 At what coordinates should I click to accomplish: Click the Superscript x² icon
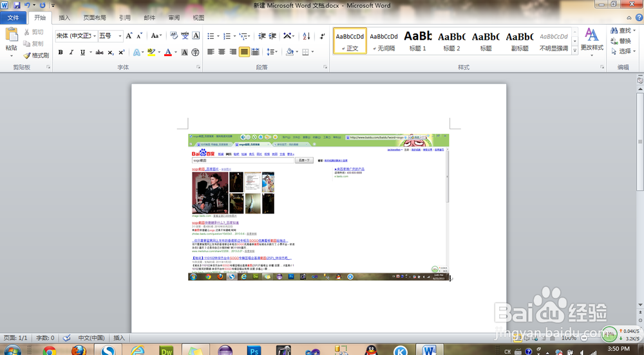pos(121,53)
